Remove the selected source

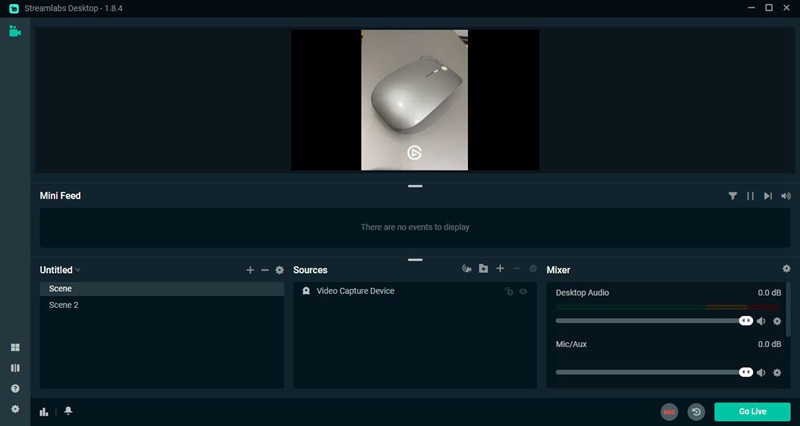click(516, 268)
